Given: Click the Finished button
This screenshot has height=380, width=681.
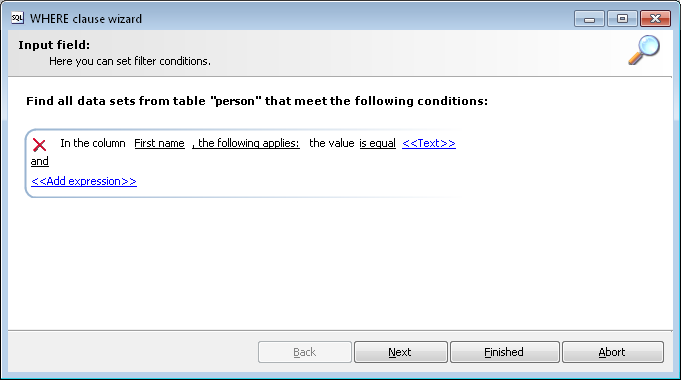Looking at the screenshot, I should click(x=504, y=352).
